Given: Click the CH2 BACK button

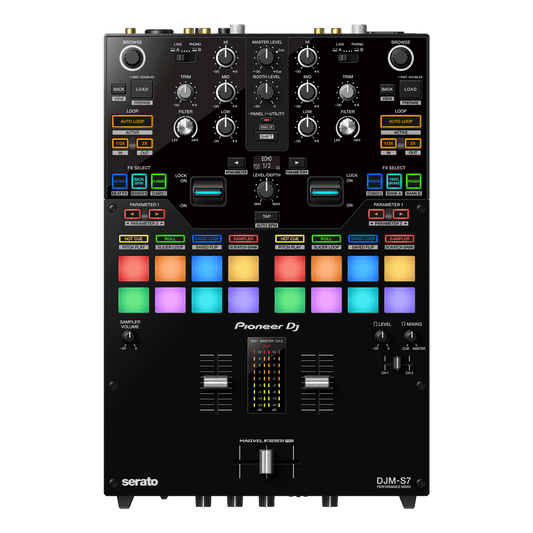Looking at the screenshot, I should point(387,89).
